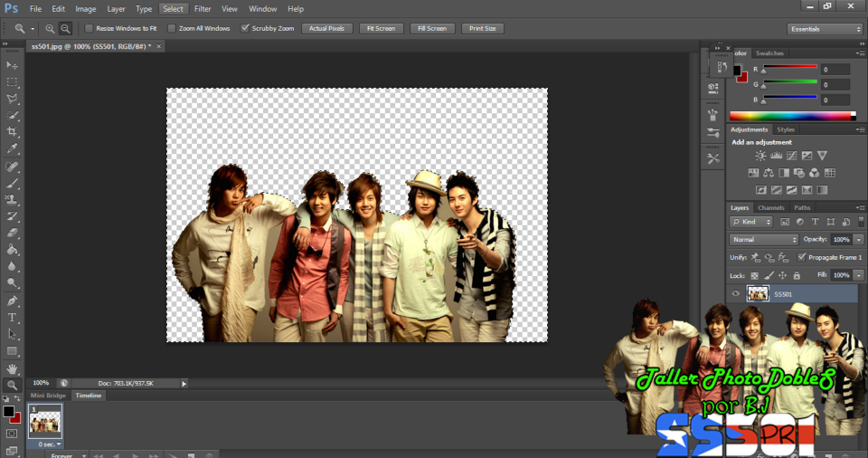Open the Filter menu

pyautogui.click(x=203, y=9)
